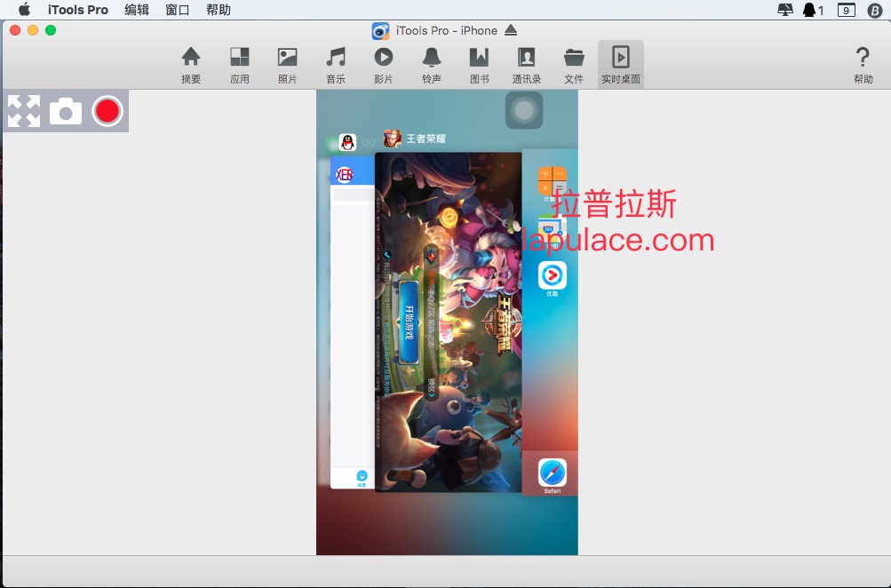Viewport: 891px width, 588px height.
Task: Click the red close window button
Action: 15,30
